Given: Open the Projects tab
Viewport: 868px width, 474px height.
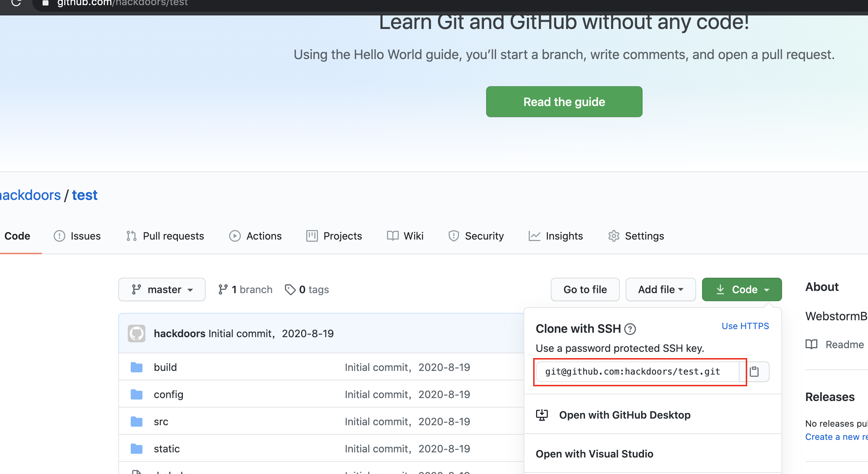Looking at the screenshot, I should [x=334, y=236].
